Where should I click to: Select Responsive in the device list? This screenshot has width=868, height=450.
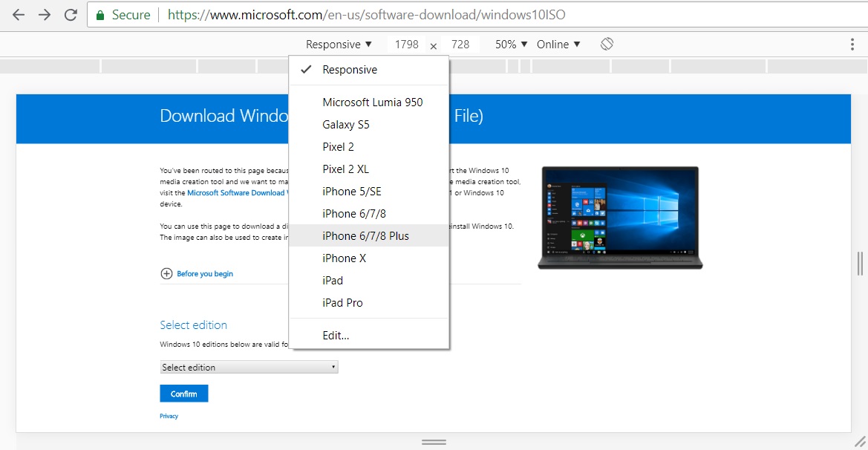369,70
